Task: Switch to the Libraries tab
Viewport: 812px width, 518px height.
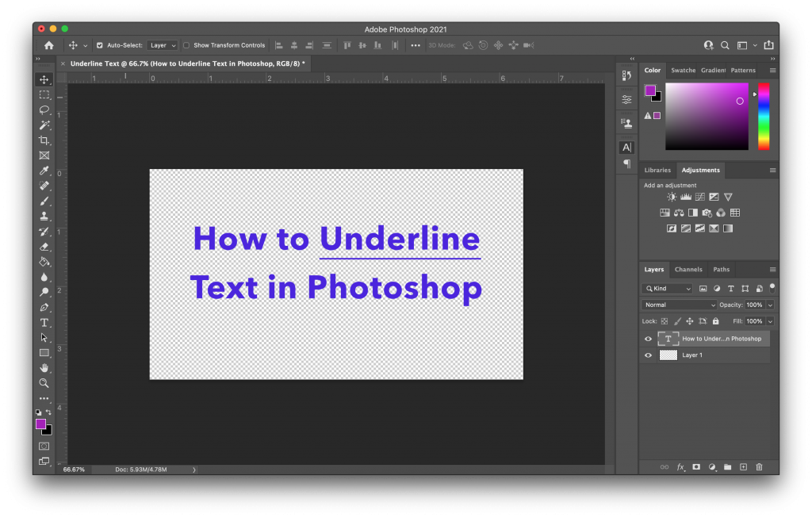Action: tap(657, 171)
